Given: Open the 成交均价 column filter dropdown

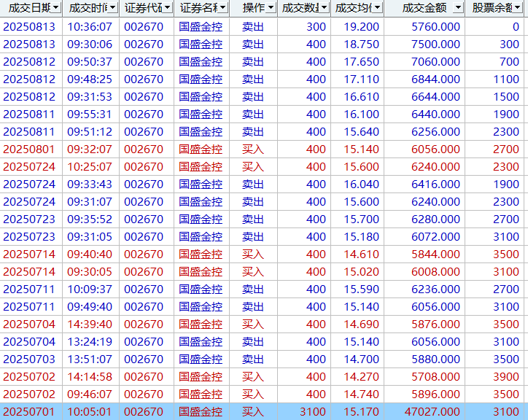Looking at the screenshot, I should pos(378,7).
